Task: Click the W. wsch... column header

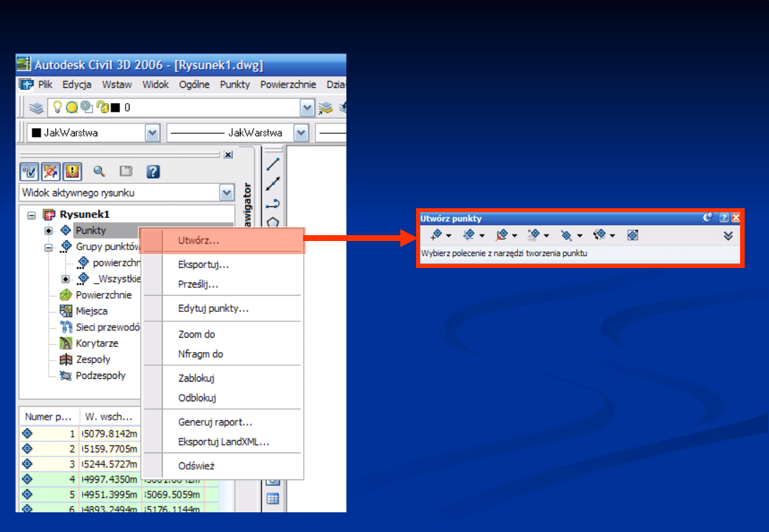Action: pos(110,417)
